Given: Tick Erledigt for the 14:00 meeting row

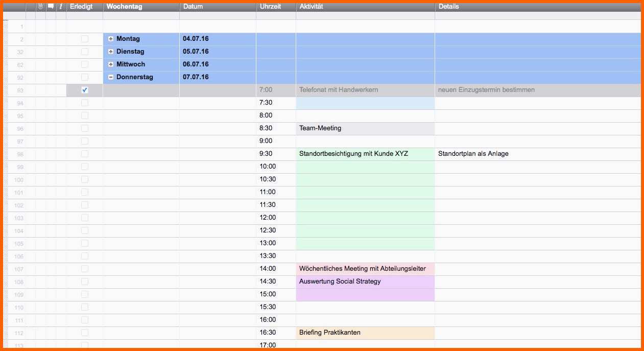Looking at the screenshot, I should click(x=85, y=269).
